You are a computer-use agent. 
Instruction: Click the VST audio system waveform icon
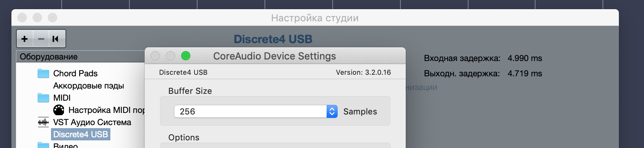pyautogui.click(x=43, y=122)
